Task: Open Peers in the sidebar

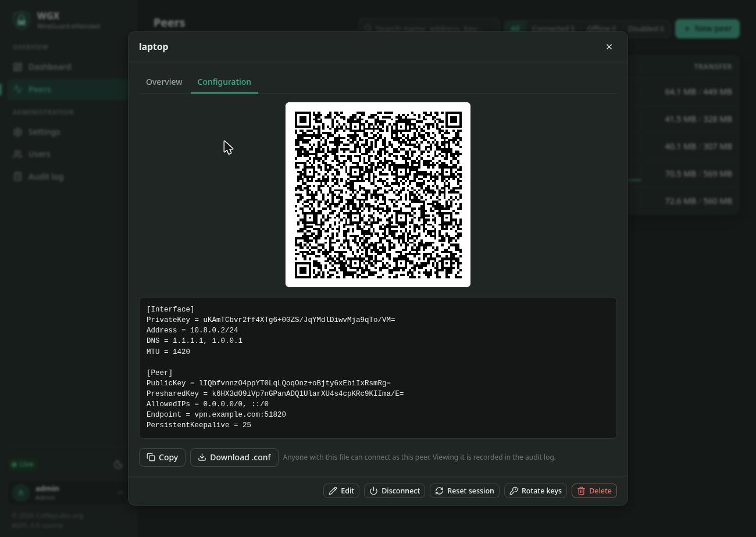Action: [x=67, y=90]
